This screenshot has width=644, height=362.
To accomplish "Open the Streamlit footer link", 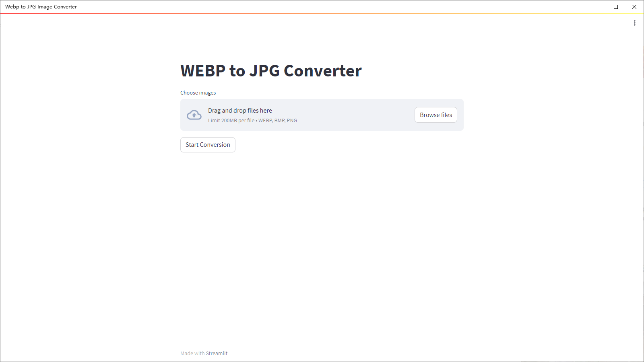I will click(x=217, y=353).
